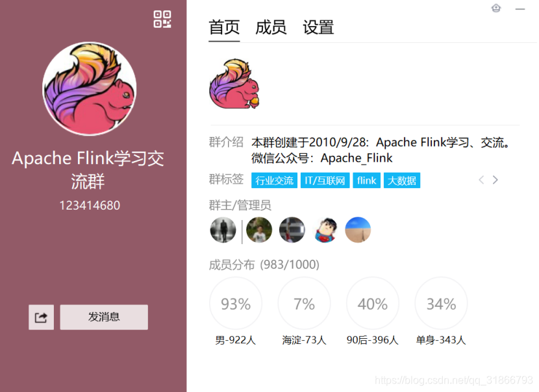Switch to the 设置 tab
539x392 pixels.
[318, 27]
